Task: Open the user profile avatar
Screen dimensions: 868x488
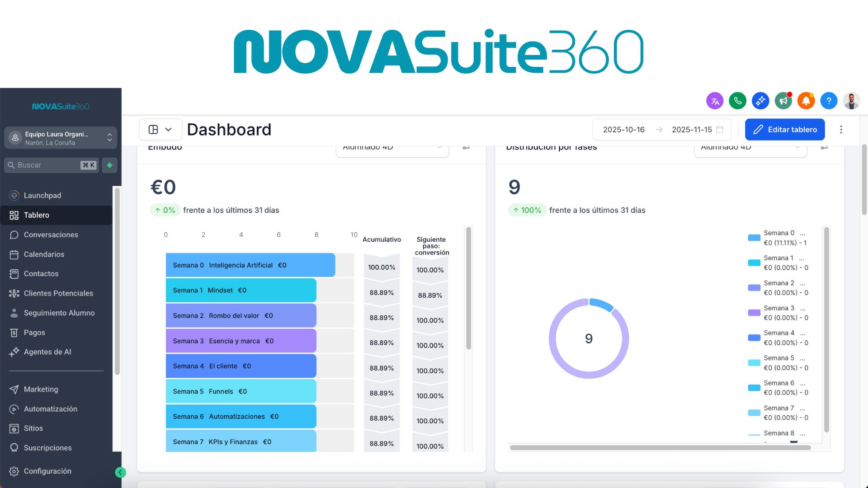Action: coord(851,101)
